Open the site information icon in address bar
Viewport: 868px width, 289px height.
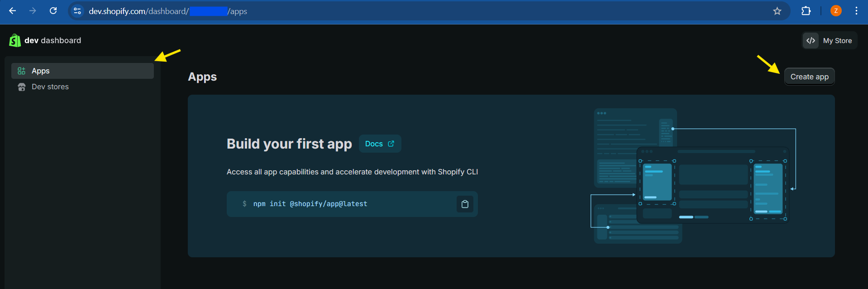point(77,11)
